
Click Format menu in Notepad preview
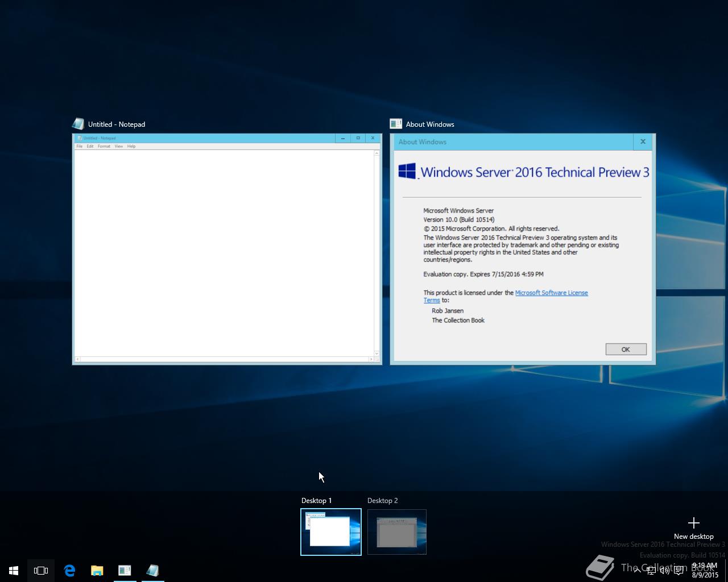pyautogui.click(x=104, y=146)
